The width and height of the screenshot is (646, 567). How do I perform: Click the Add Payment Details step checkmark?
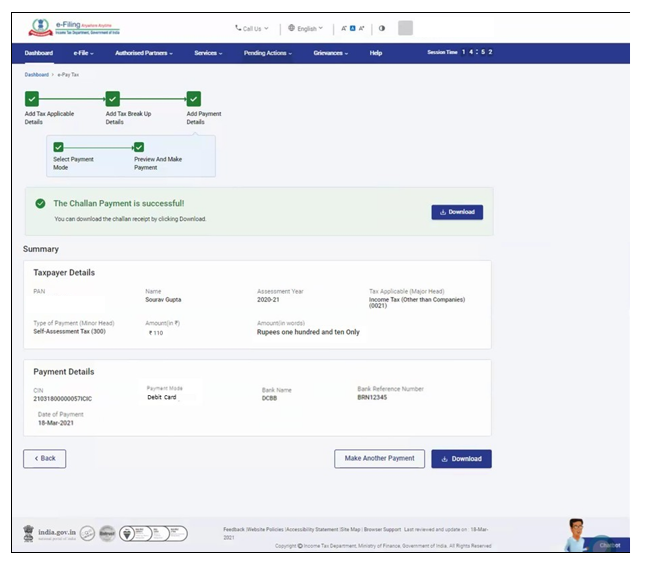(193, 99)
